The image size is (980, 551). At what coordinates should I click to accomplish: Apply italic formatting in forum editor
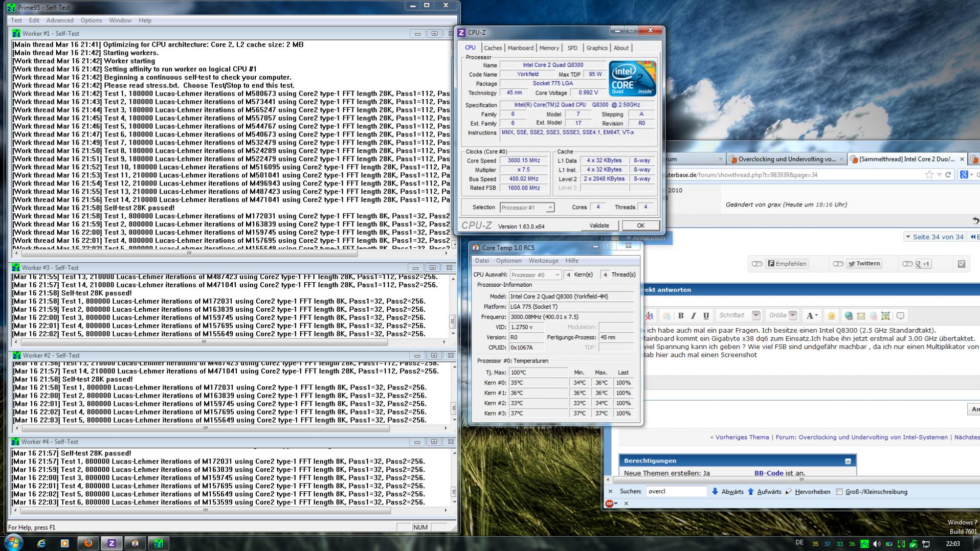693,315
